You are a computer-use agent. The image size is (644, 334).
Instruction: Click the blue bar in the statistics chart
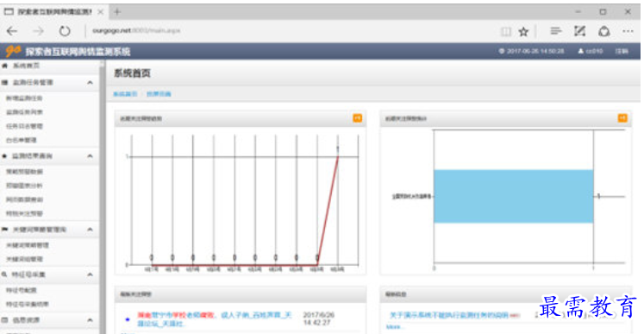point(514,196)
